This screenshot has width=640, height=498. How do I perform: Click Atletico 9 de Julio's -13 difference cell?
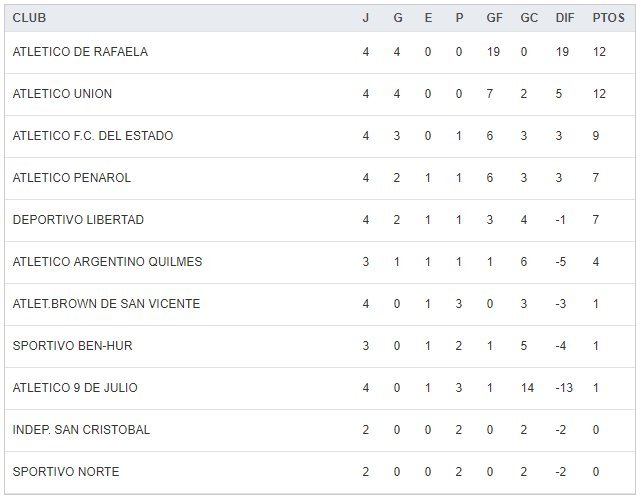[564, 388]
